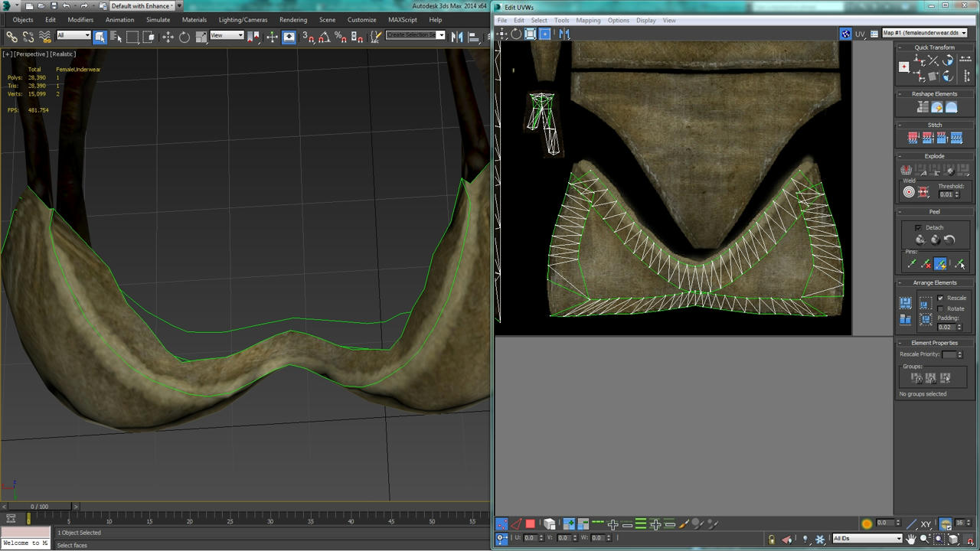Open the Create Selection Set dropdown
Viewport: 980px width, 551px height.
pyautogui.click(x=415, y=35)
